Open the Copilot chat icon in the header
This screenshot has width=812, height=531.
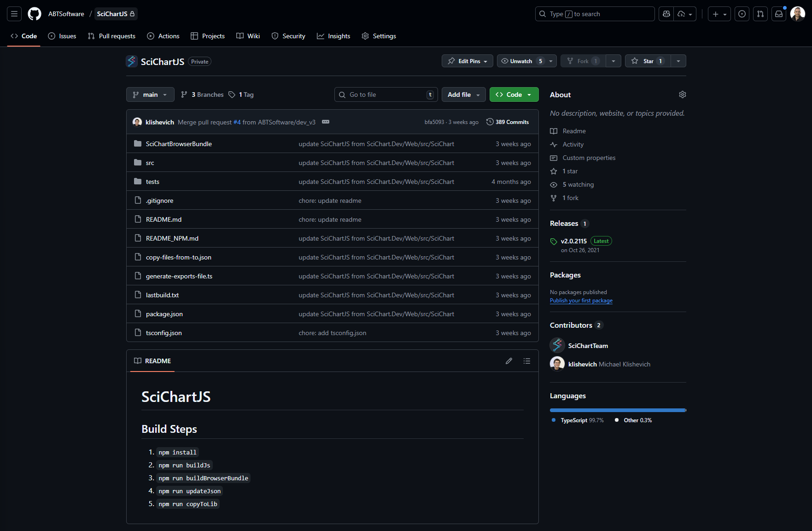tap(666, 14)
